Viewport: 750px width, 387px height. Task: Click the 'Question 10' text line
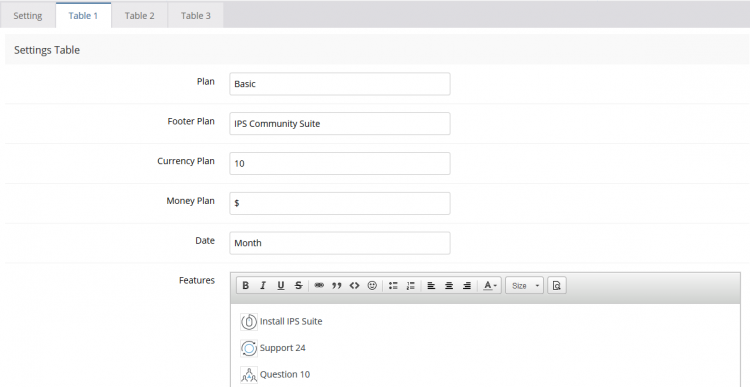(x=285, y=374)
